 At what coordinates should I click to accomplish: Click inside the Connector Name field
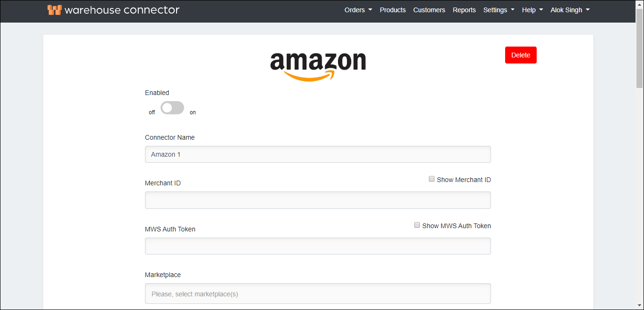click(x=318, y=154)
